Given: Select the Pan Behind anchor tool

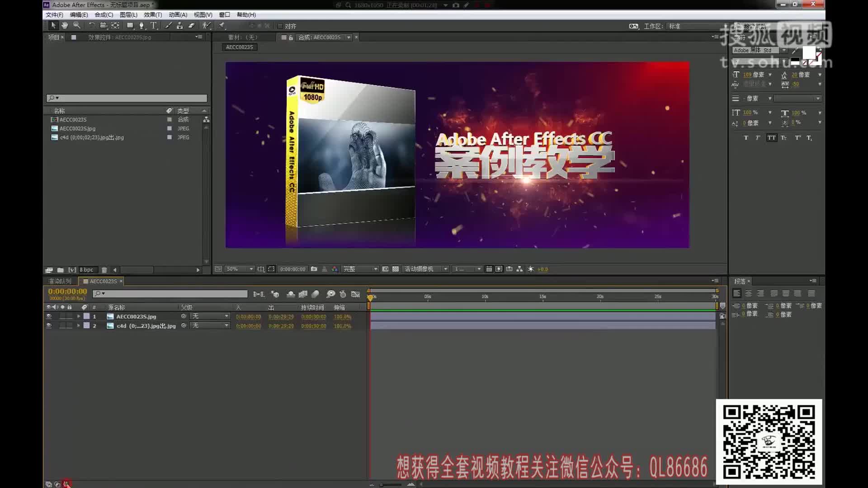Looking at the screenshot, I should pyautogui.click(x=115, y=26).
